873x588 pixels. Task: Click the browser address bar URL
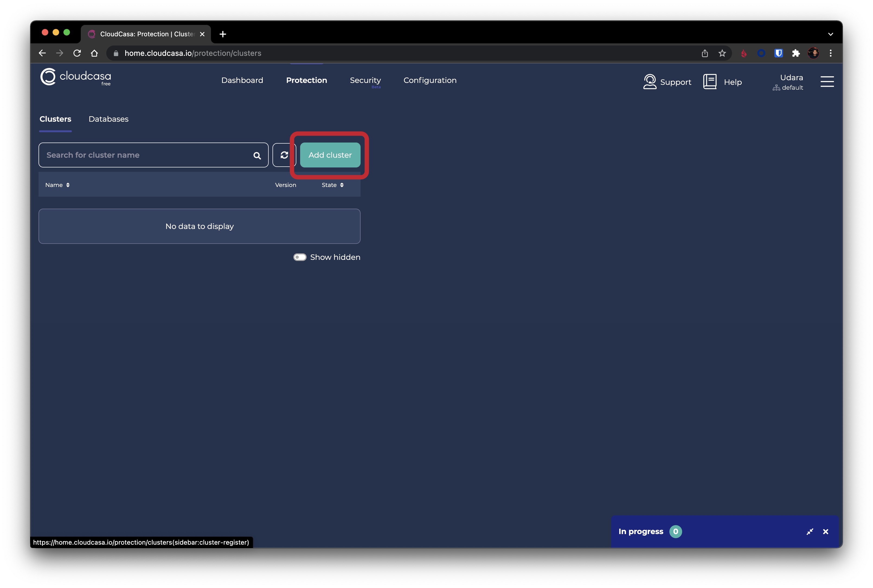coord(193,53)
